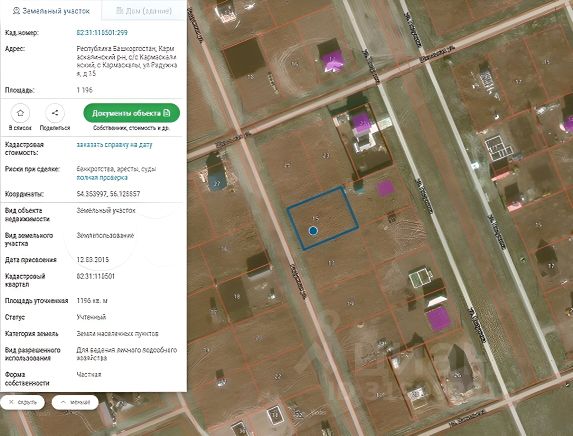Click the location pin icon in the 'Земельный участок' tab

pos(16,11)
